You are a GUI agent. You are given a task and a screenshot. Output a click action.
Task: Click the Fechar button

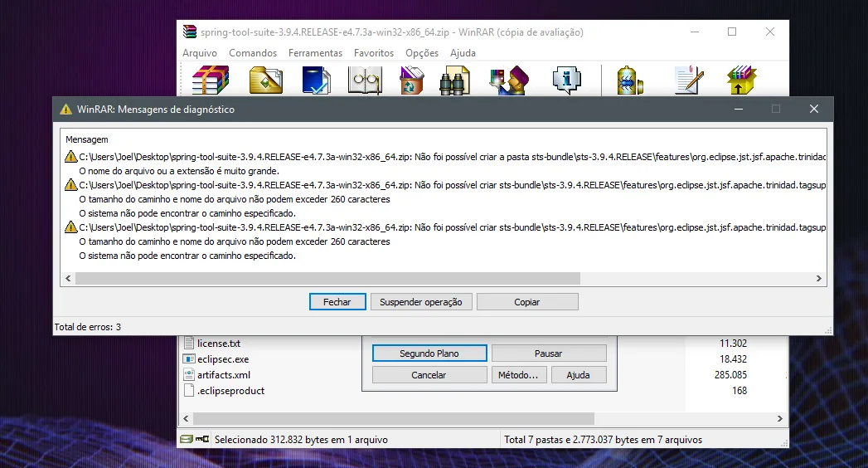point(337,302)
